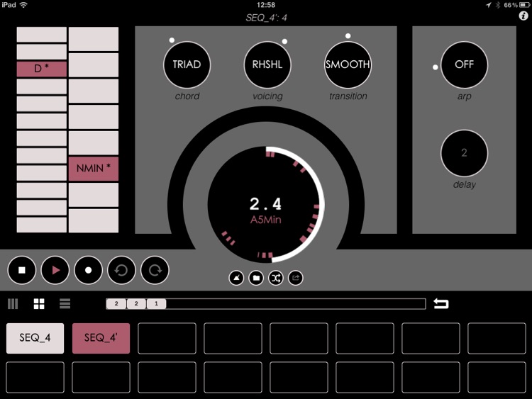Tap the shuffle icon below the dial

click(x=276, y=279)
